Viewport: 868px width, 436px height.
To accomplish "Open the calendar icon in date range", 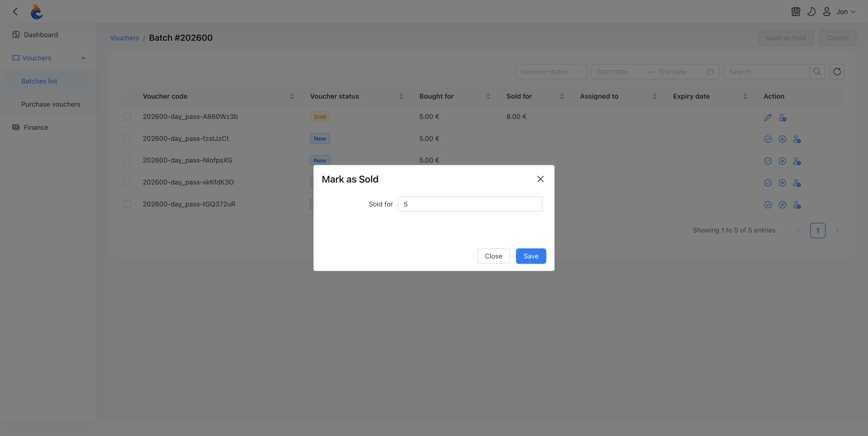I will click(x=710, y=72).
